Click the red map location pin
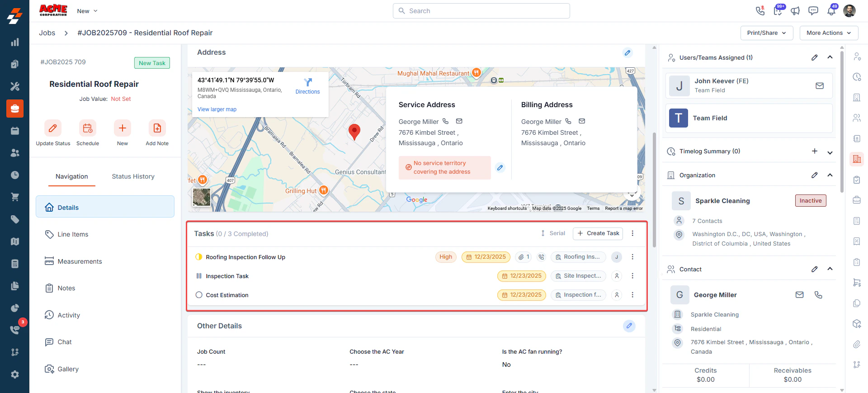The image size is (868, 393). (x=354, y=132)
